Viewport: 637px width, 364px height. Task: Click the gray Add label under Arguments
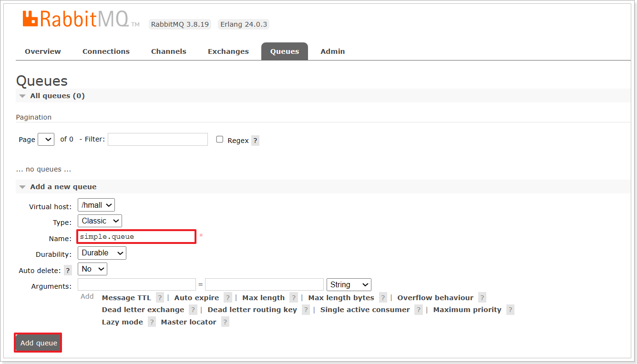[x=87, y=296]
